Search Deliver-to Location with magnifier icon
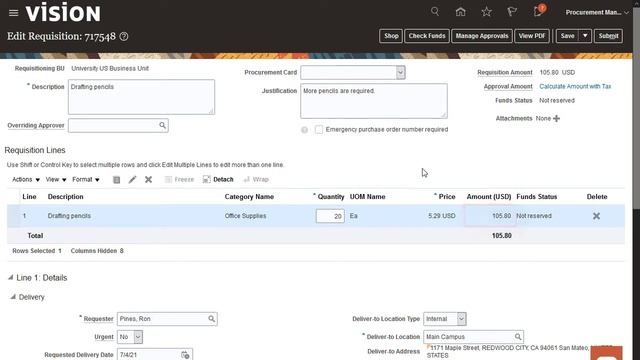The width and height of the screenshot is (640, 360). [518, 337]
